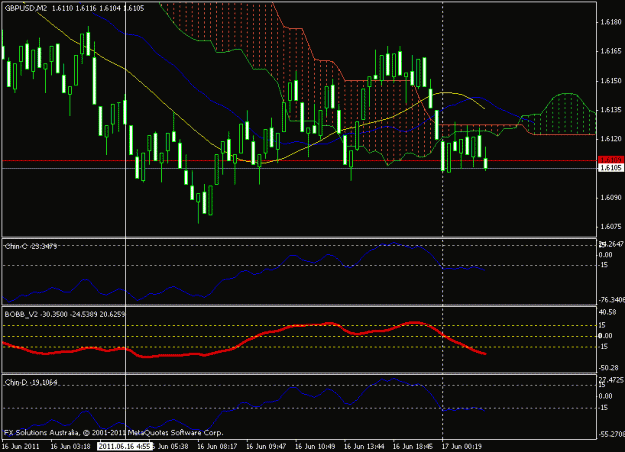Click the highlighted 2011.06.16 4:55 crosshair time
Image resolution: width=625 pixels, height=452 pixels.
click(125, 446)
